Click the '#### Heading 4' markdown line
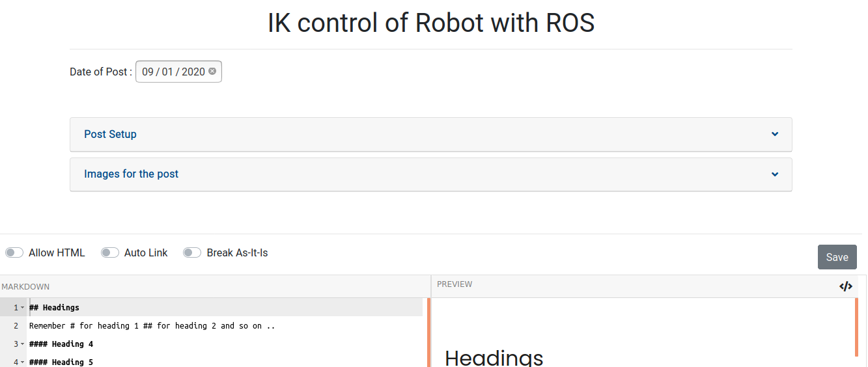 pos(61,344)
